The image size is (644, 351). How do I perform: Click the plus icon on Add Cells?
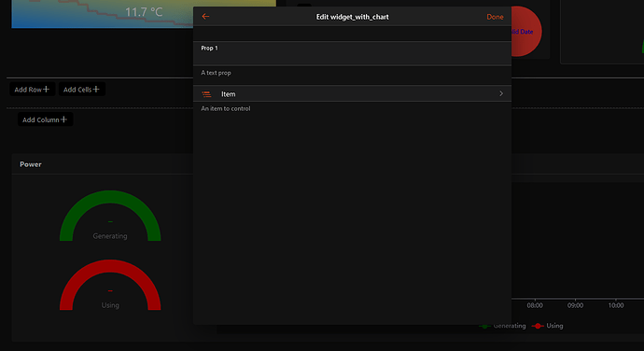(x=96, y=89)
